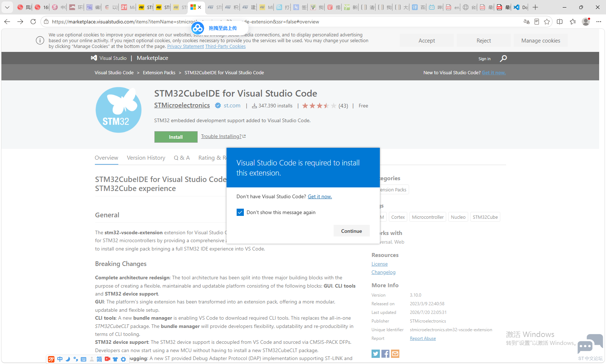The image size is (606, 364).
Task: Reject optional cookies
Action: 484,41
